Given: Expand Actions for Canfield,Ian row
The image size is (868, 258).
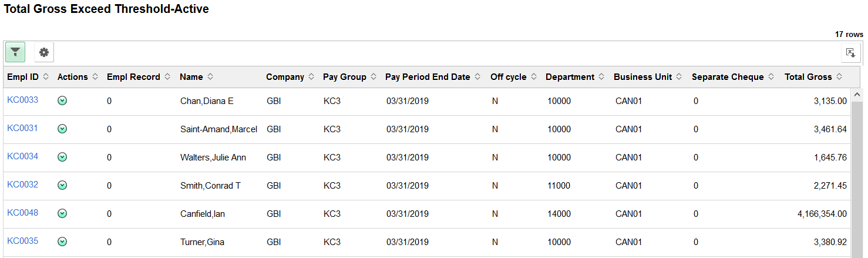Looking at the screenshot, I should 62,213.
